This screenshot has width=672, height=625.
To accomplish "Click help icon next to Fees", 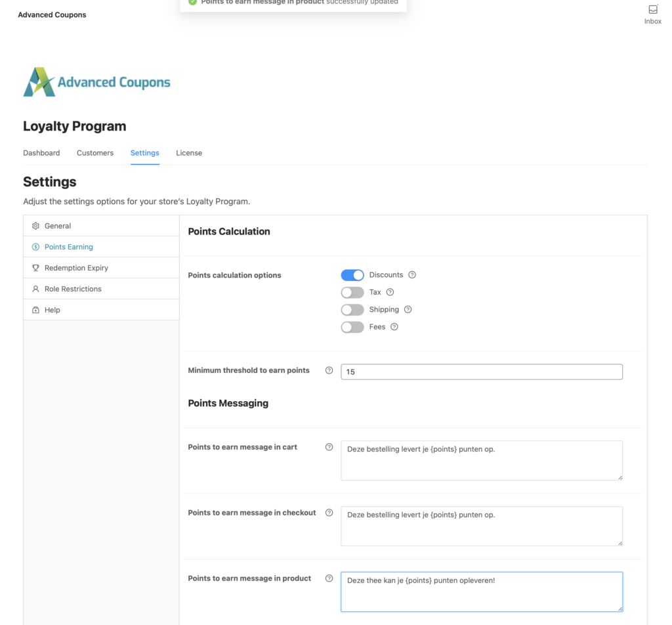I will pos(394,326).
